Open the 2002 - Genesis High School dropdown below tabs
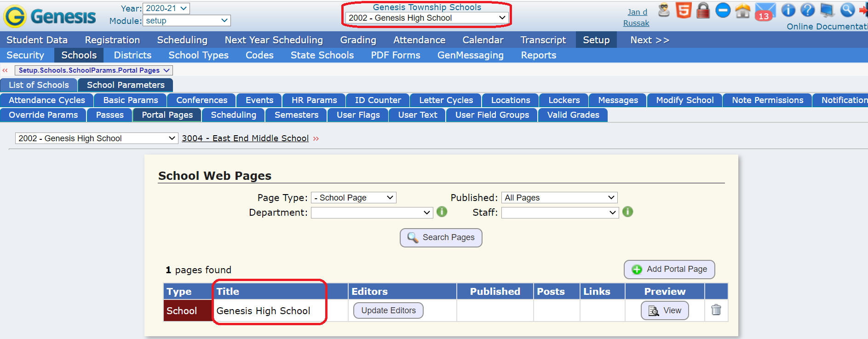This screenshot has width=868, height=339. click(97, 138)
